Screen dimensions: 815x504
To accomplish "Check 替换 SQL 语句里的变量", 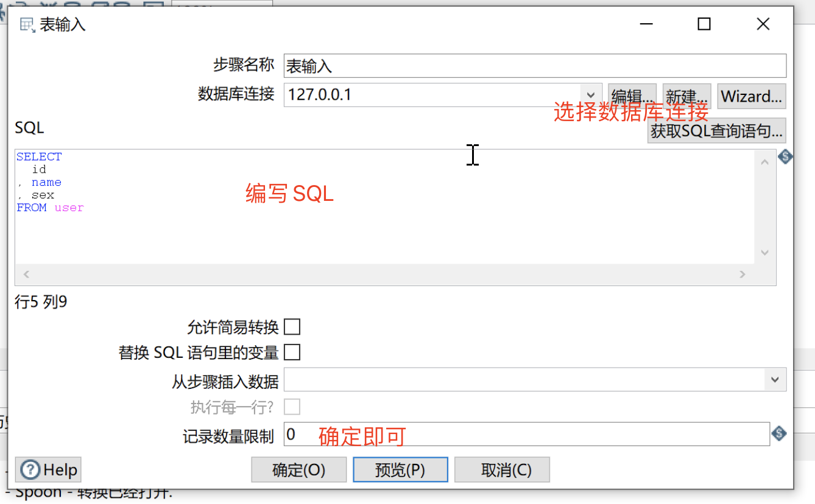I will tap(292, 352).
